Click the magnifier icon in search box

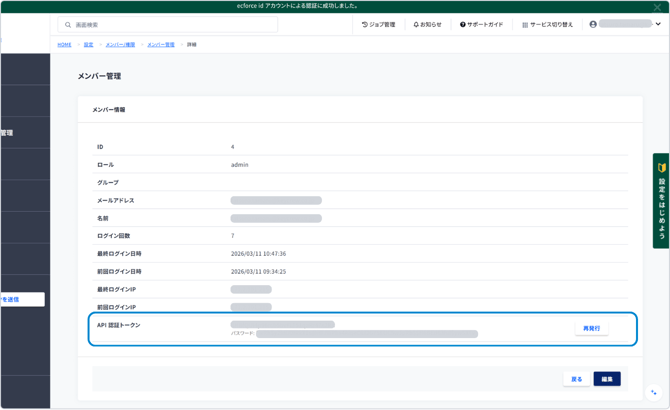tap(68, 25)
